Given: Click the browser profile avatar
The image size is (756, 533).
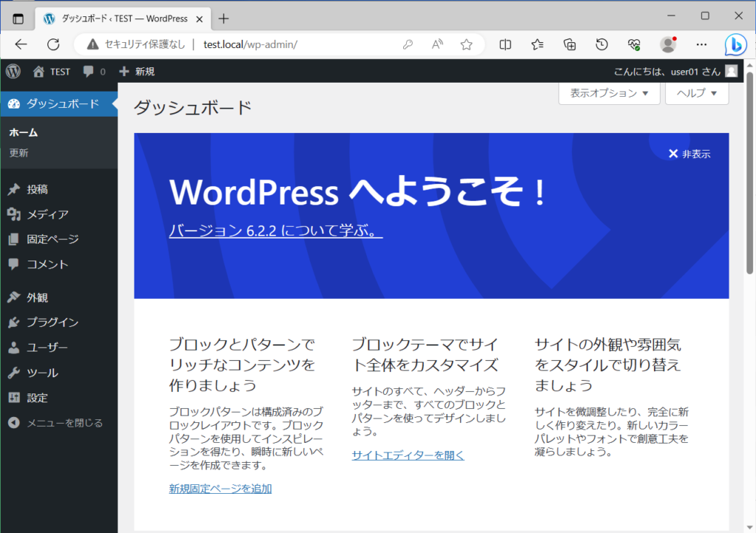Looking at the screenshot, I should [668, 44].
